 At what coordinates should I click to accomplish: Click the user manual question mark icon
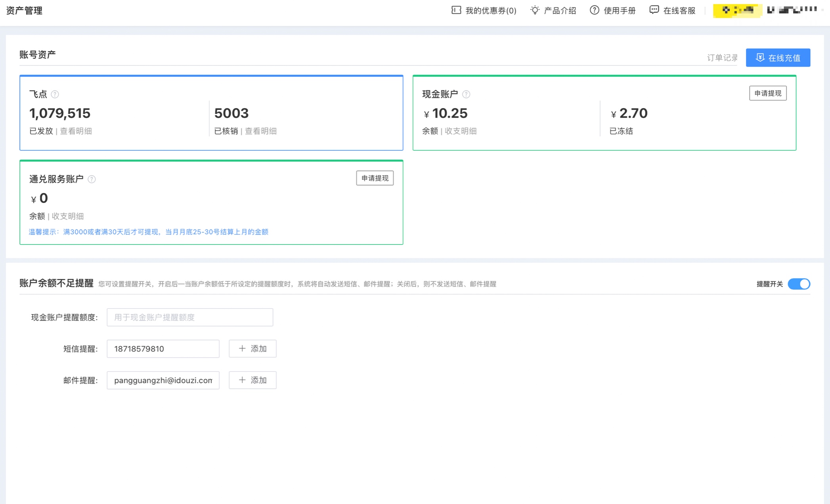pyautogui.click(x=594, y=10)
